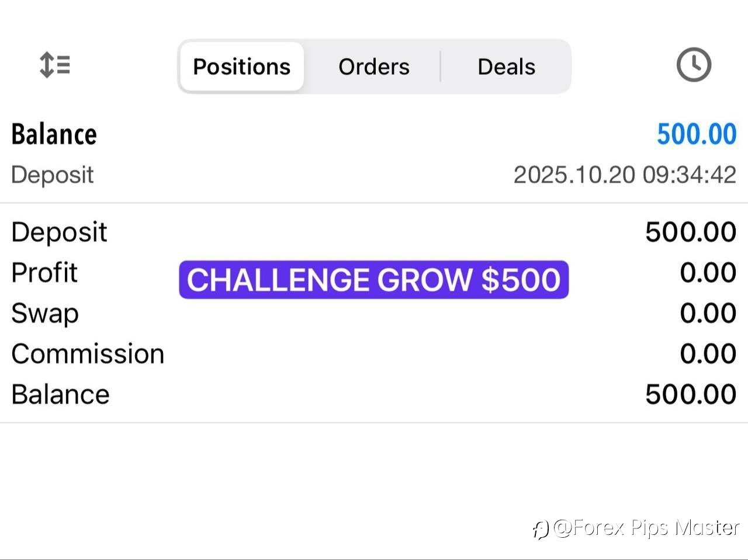Click the 2025.10.20 09:34:42 timestamp
This screenshot has width=748, height=560.
pyautogui.click(x=625, y=175)
